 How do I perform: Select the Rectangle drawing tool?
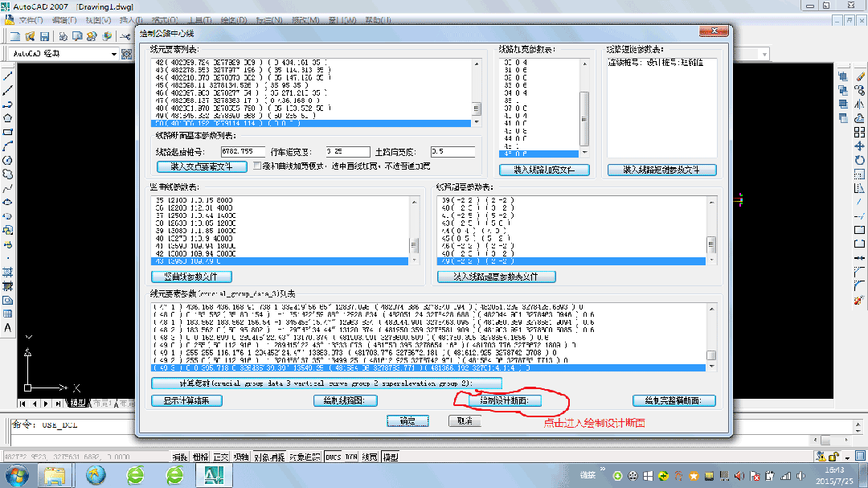pos(8,133)
